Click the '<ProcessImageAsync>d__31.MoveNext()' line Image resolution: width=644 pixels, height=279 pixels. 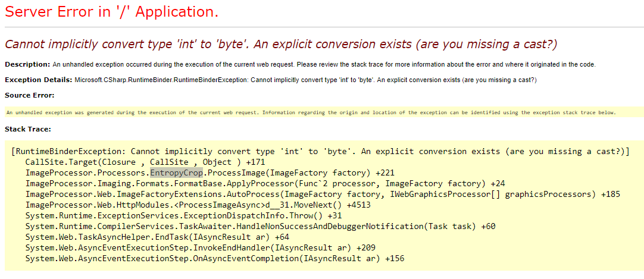[x=194, y=205]
